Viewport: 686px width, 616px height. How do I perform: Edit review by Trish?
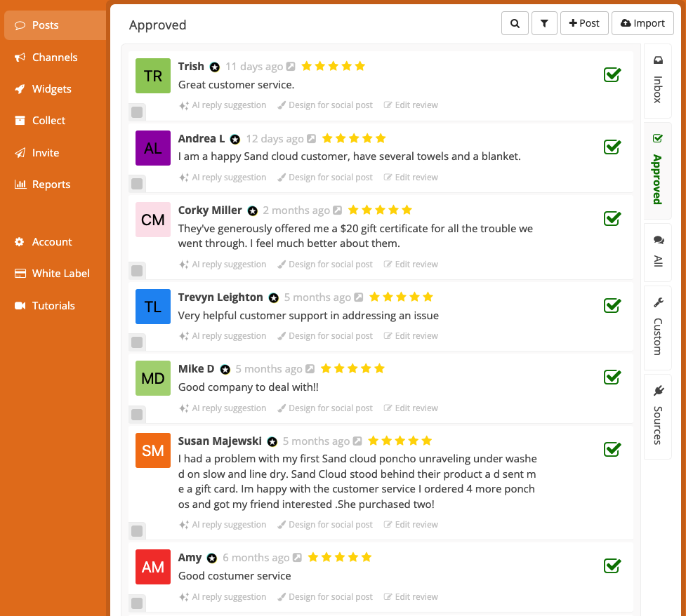point(411,105)
